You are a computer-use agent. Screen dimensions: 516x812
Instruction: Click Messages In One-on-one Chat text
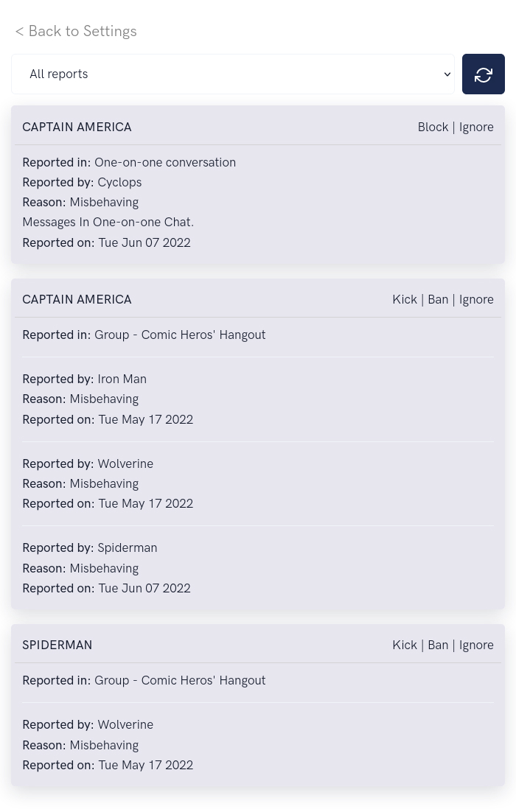pyautogui.click(x=108, y=223)
